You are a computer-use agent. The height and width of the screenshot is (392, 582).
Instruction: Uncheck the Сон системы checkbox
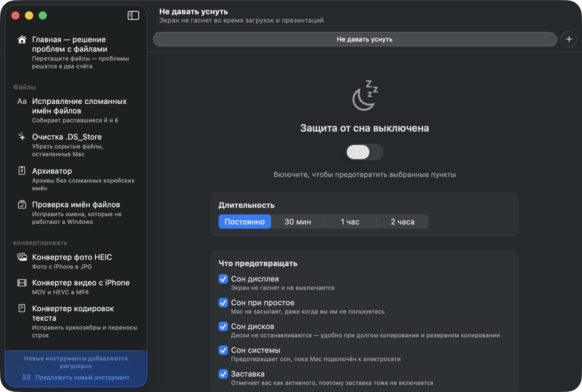(x=223, y=350)
